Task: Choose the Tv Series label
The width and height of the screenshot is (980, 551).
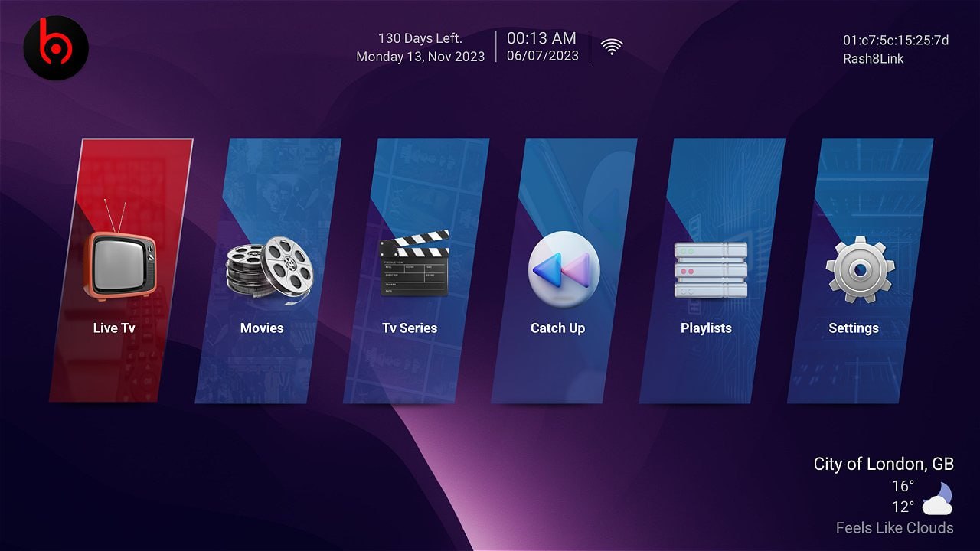Action: point(410,328)
